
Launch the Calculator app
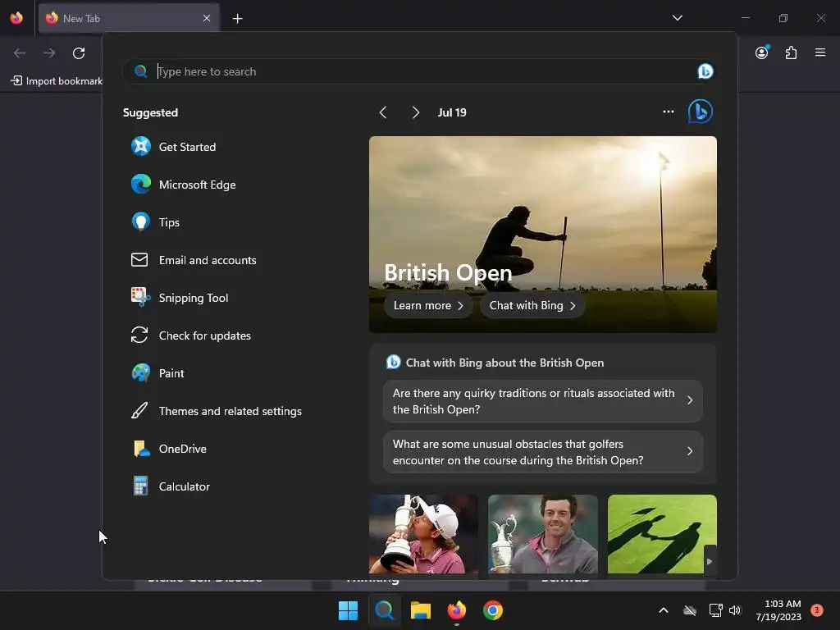point(171,486)
